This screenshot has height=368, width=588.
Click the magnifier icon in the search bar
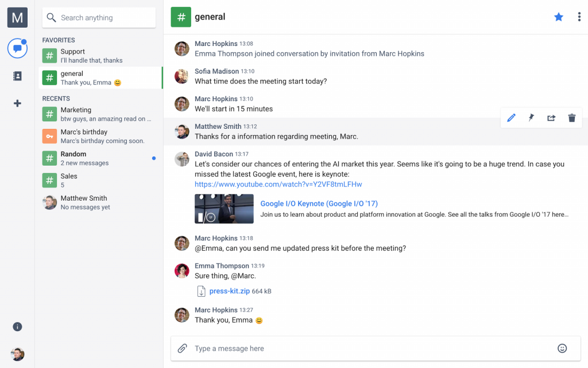click(51, 17)
